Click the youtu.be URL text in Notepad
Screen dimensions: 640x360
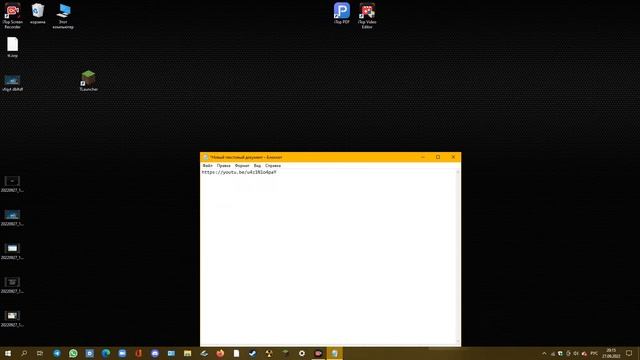coord(239,172)
